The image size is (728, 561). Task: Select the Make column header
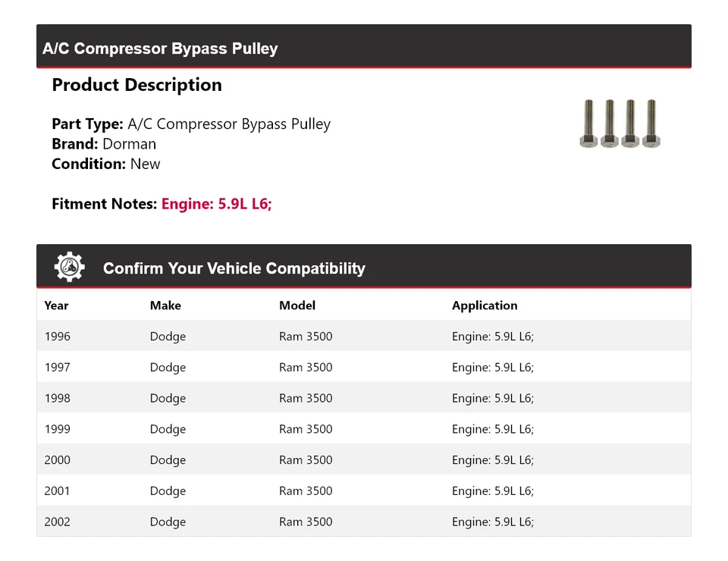click(x=165, y=306)
